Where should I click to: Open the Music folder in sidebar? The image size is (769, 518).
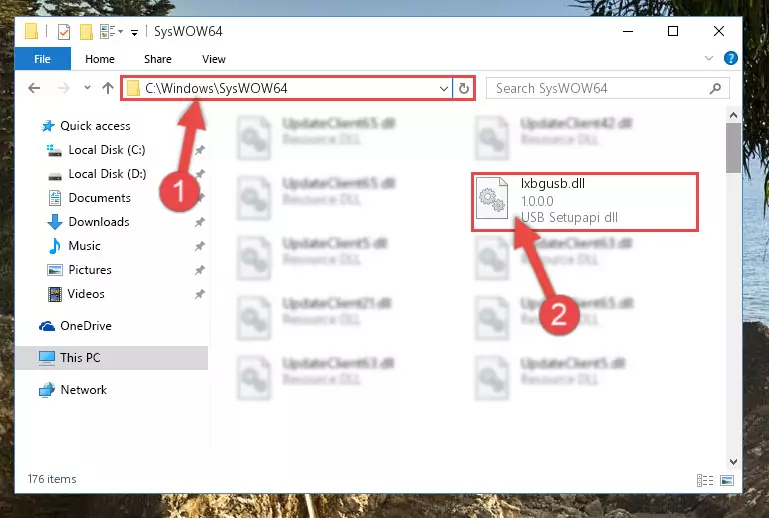point(84,246)
